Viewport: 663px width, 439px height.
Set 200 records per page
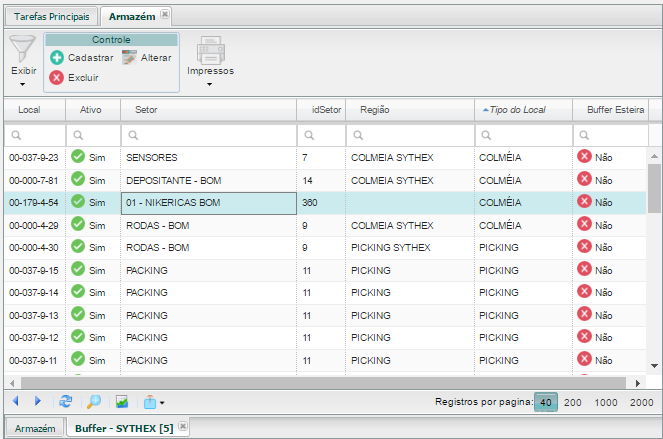coord(573,402)
